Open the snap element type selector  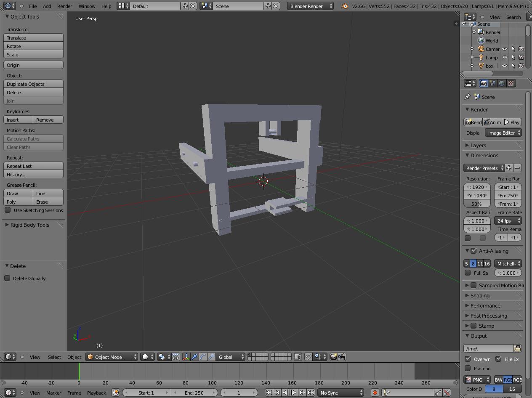tap(321, 357)
